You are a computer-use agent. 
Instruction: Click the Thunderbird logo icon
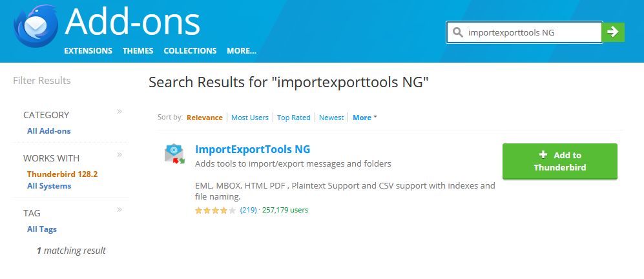point(36,31)
